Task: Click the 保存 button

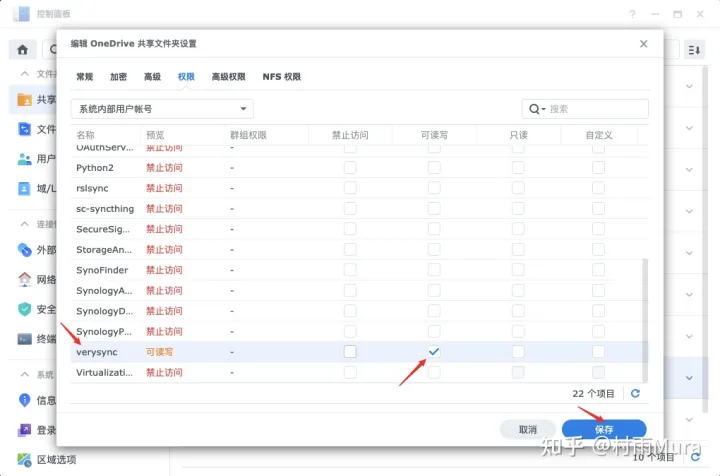Action: point(604,429)
